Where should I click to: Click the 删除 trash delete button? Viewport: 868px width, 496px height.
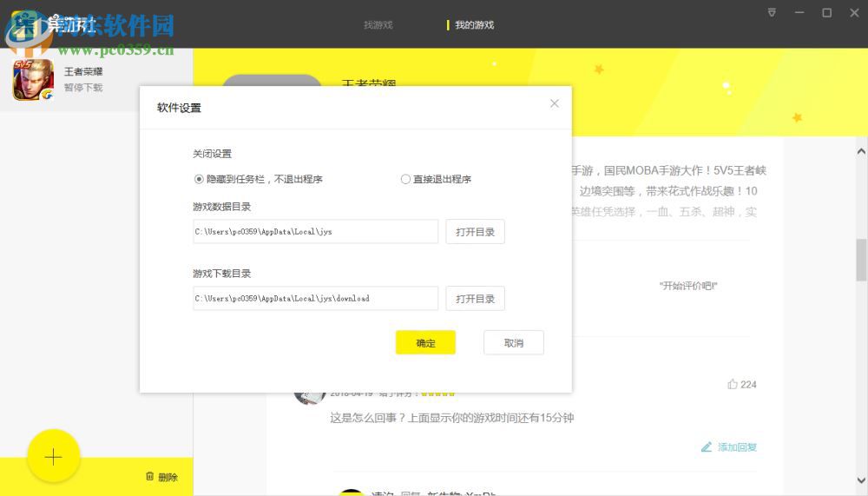point(161,477)
